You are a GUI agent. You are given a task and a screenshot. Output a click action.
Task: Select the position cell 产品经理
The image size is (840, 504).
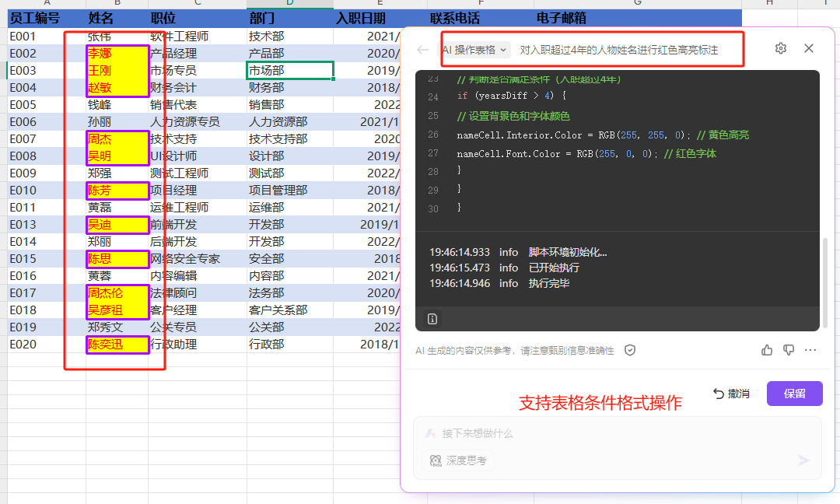point(197,54)
